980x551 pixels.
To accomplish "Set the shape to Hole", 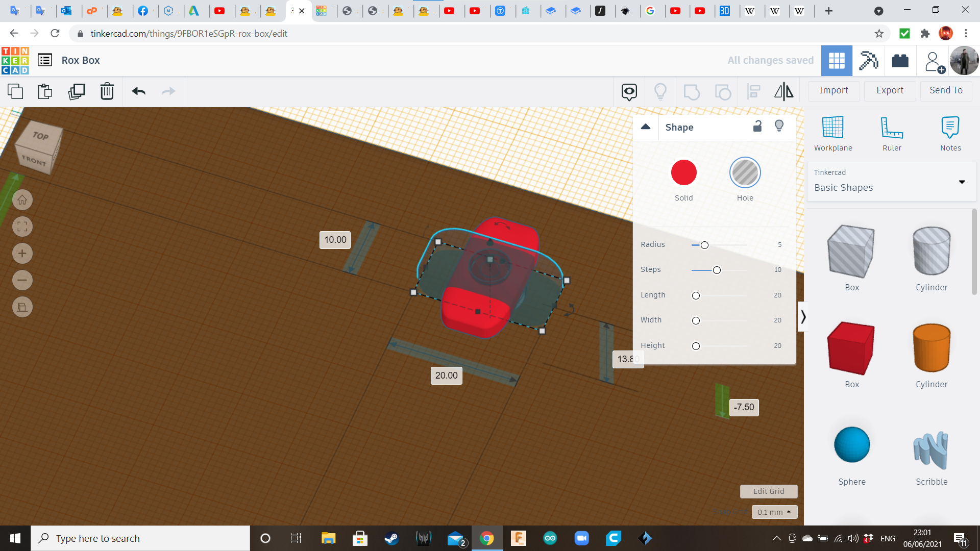I will 745,173.
